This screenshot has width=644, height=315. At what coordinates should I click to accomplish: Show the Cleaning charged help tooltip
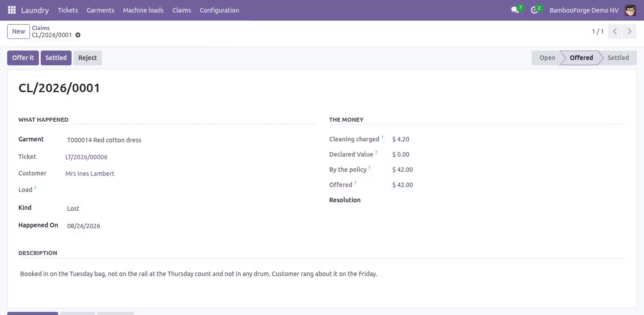coord(382,138)
